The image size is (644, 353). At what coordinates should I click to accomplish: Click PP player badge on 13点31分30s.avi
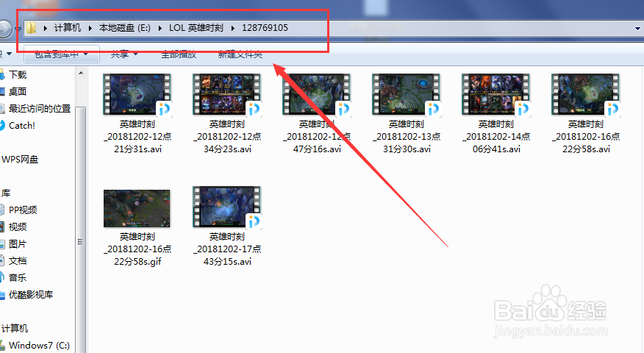click(x=433, y=109)
